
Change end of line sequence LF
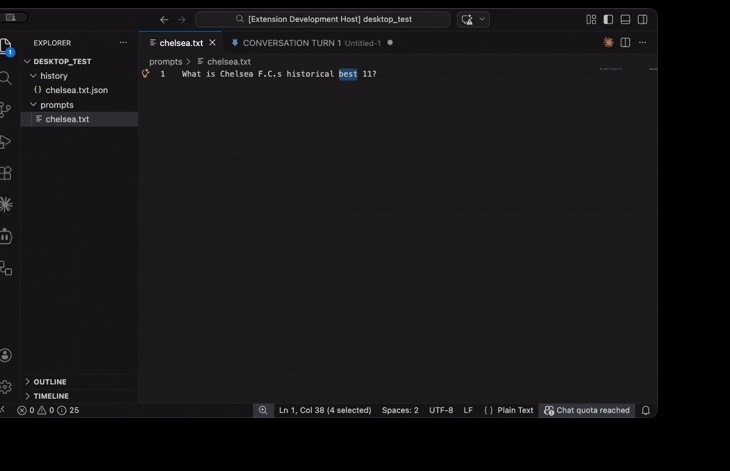[468, 410]
